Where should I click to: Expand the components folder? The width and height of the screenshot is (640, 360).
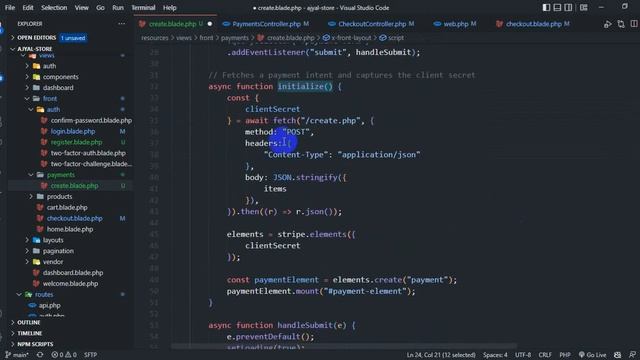click(60, 77)
